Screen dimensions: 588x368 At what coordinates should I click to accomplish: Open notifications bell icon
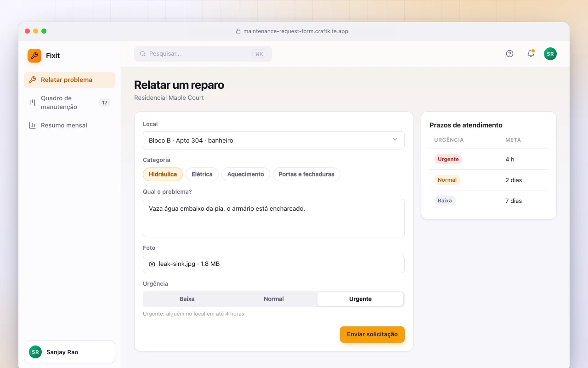pyautogui.click(x=531, y=54)
